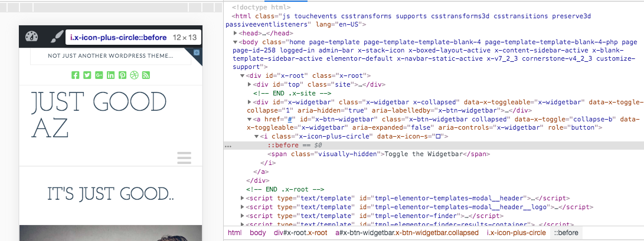Click the href "#" link value
The height and width of the screenshot is (241, 644).
pyautogui.click(x=289, y=119)
